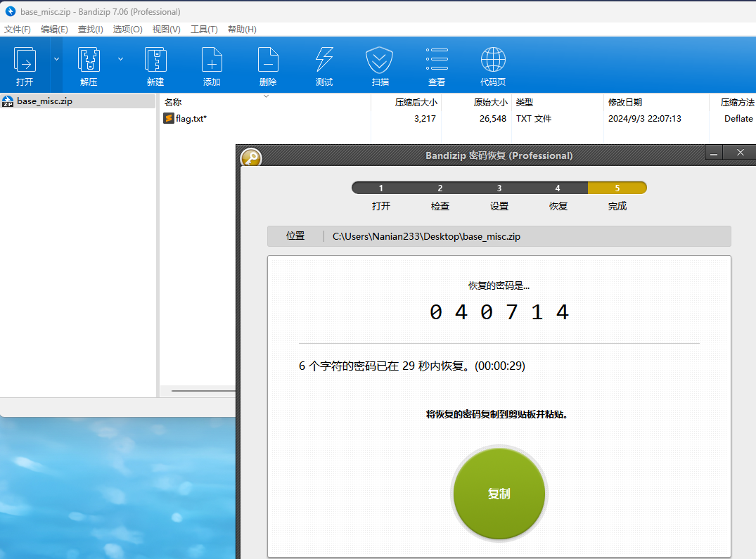The image size is (756, 559).
Task: Minimize the Bandizip 密码恢复 dialog
Action: point(714,153)
